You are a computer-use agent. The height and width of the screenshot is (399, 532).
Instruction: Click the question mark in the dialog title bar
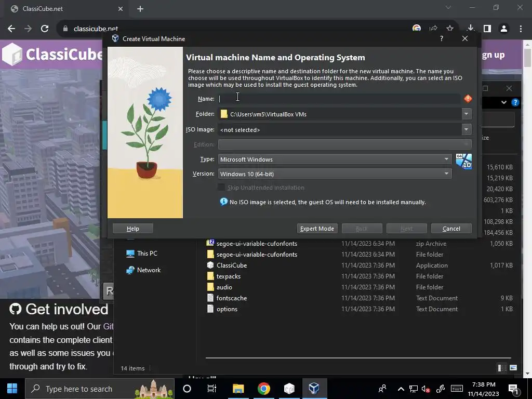(442, 38)
